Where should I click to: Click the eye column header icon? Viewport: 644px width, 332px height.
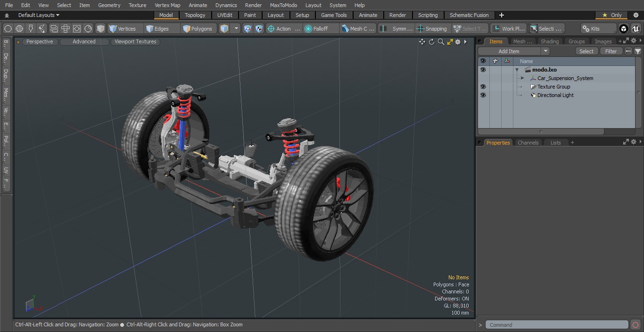483,61
